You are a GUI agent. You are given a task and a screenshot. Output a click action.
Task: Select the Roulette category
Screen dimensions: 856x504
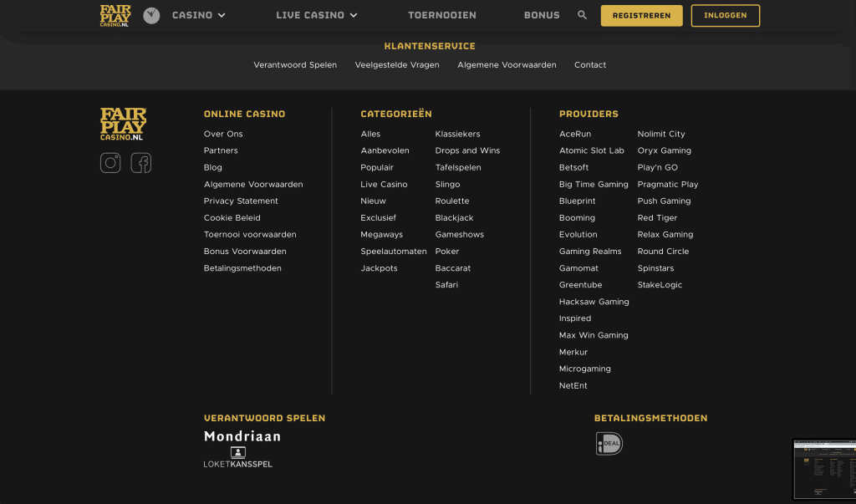click(452, 201)
